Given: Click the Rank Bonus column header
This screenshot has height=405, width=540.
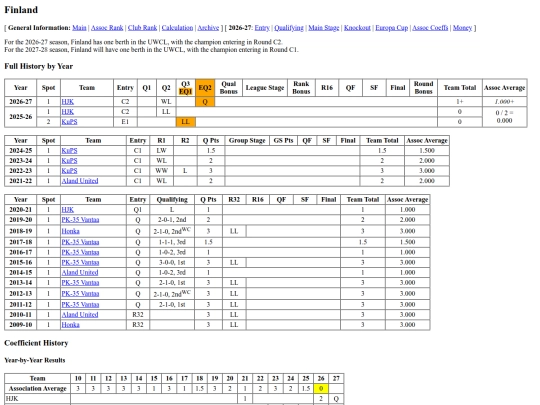Looking at the screenshot, I should tap(301, 88).
